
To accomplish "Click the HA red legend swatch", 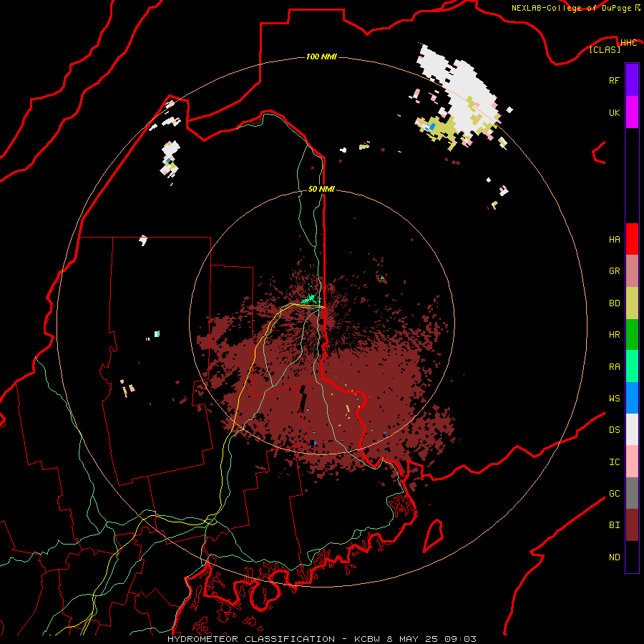I will click(x=632, y=239).
